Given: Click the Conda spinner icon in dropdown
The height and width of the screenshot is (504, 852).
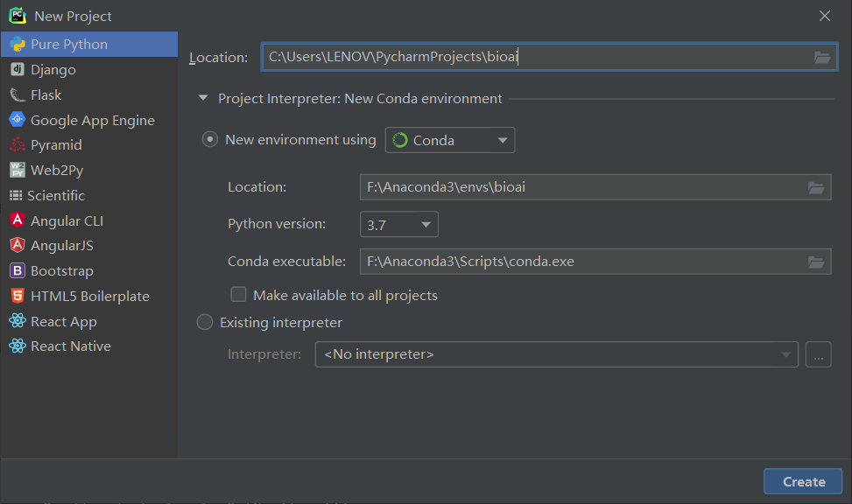Looking at the screenshot, I should click(x=400, y=140).
